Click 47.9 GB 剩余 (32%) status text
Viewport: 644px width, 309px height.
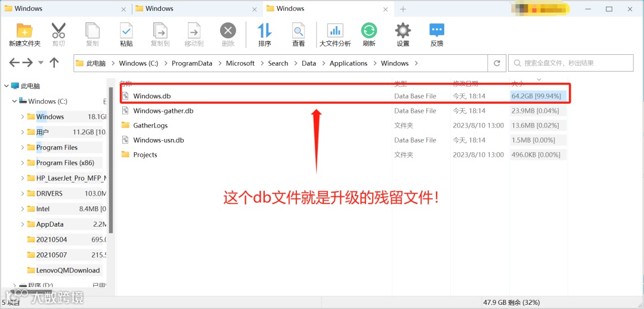(513, 302)
